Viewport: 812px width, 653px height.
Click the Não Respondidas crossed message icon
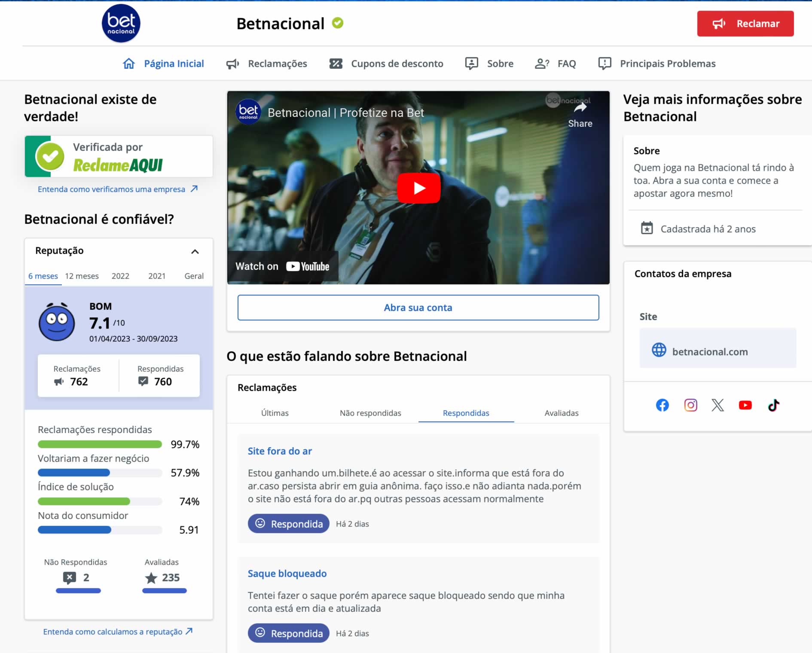(x=69, y=578)
